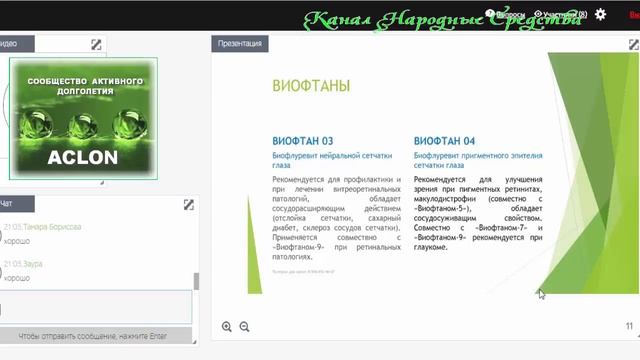Show the Участники (8) participants list
This screenshot has height=360, width=640.
tap(561, 14)
